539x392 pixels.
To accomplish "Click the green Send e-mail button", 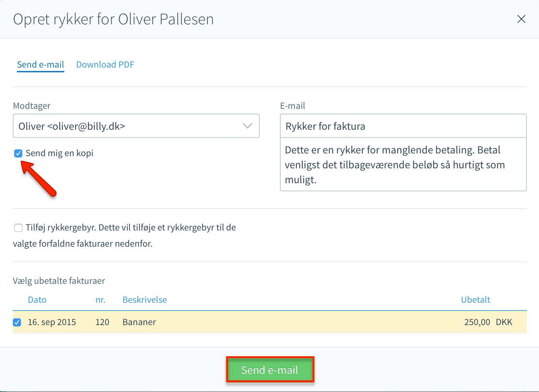I will [270, 370].
